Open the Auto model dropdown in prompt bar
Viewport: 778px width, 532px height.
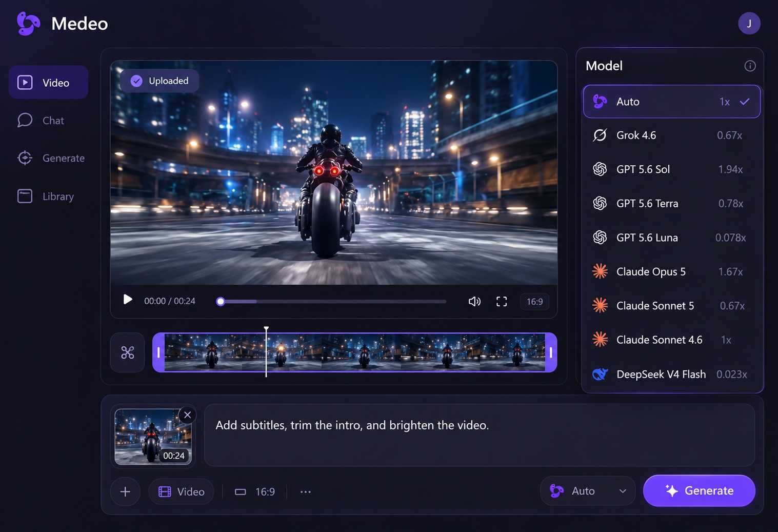[x=588, y=491]
